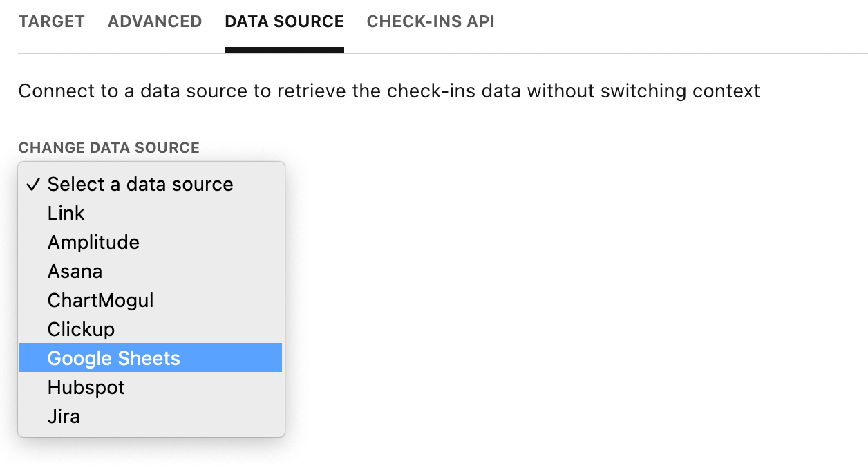Click the CHANGE DATA SOURCE label
The width and height of the screenshot is (868, 466).
click(x=108, y=147)
